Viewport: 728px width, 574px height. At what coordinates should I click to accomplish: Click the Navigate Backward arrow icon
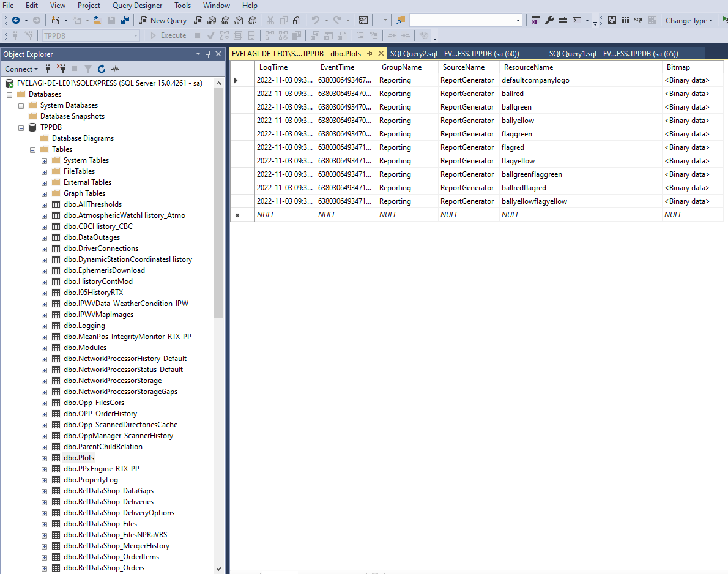coord(15,20)
